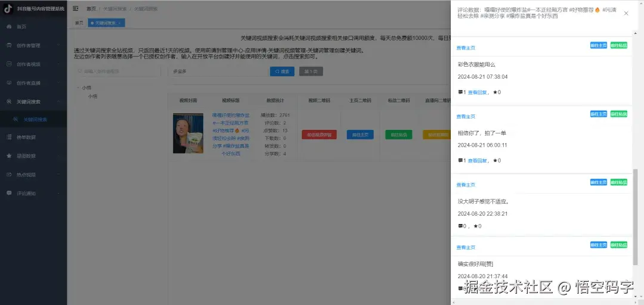Click blue 前往主页 button in video table
Screen dimensions: 644x305
coord(360,135)
